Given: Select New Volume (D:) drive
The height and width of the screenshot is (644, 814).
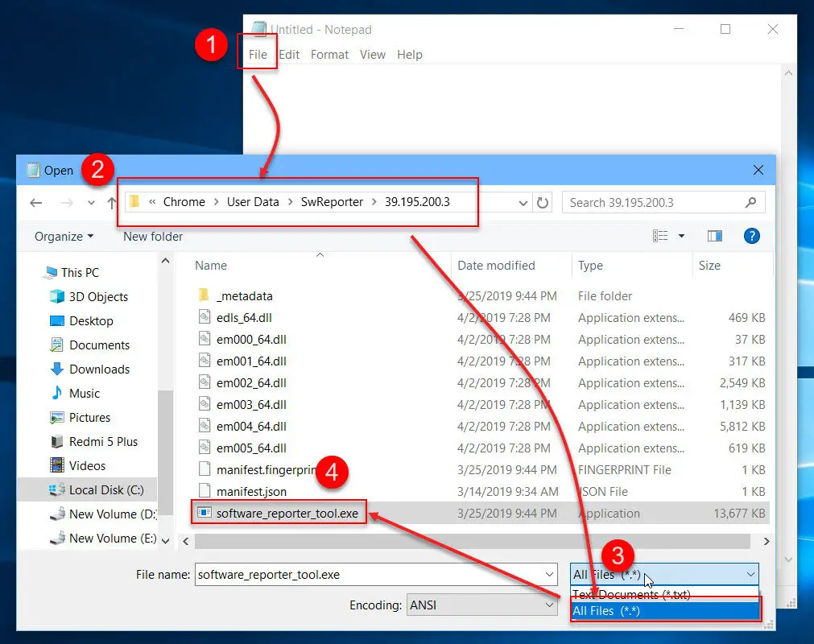Looking at the screenshot, I should (103, 514).
